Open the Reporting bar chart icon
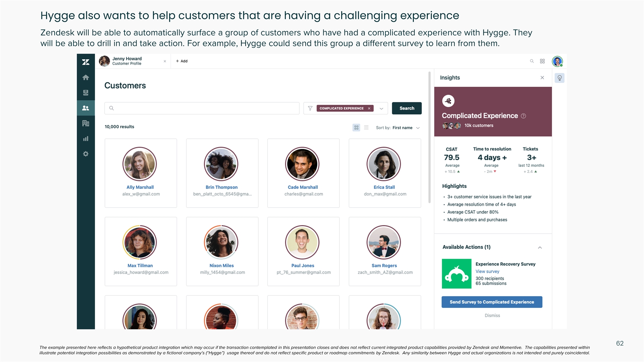 point(86,139)
